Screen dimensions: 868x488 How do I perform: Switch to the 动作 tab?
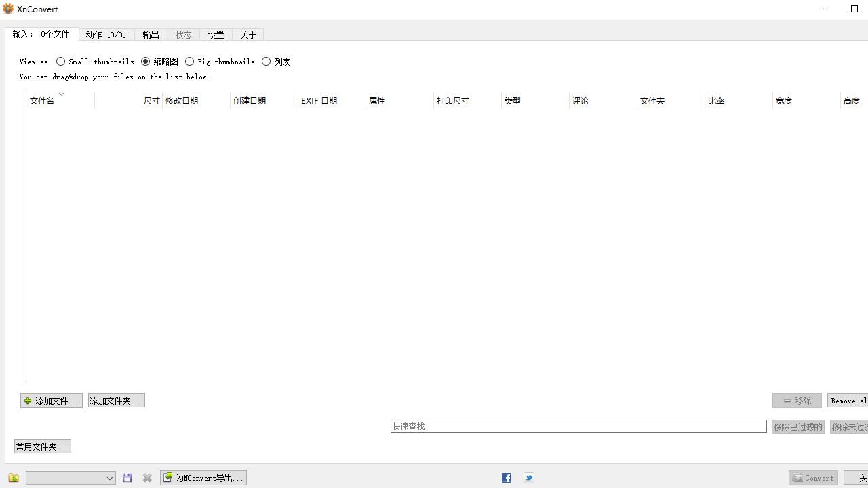(x=106, y=34)
